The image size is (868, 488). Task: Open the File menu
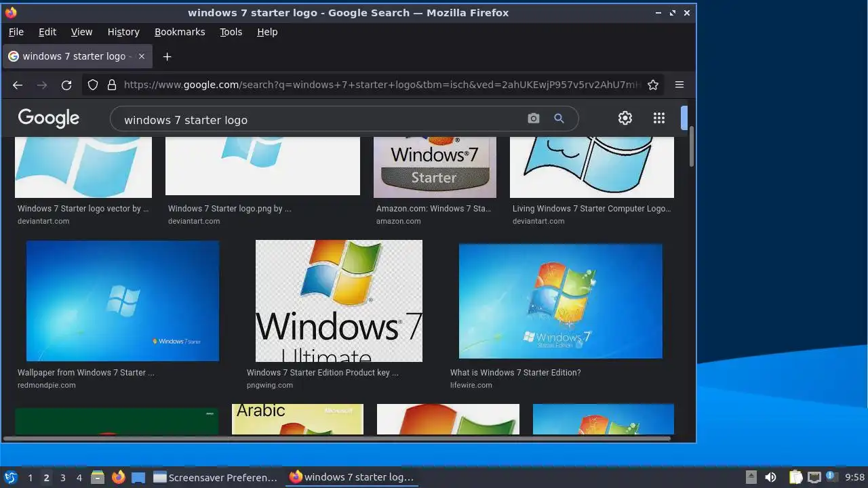(x=16, y=32)
